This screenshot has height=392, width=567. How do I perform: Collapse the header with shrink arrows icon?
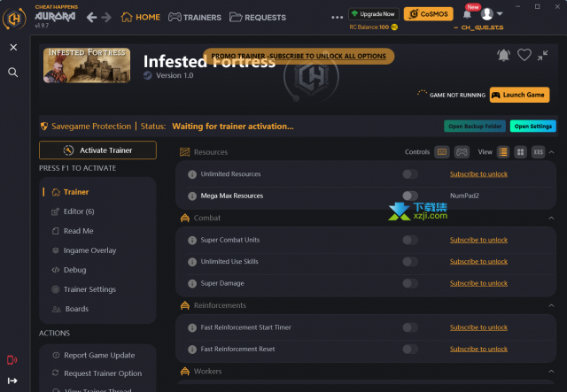pyautogui.click(x=542, y=55)
